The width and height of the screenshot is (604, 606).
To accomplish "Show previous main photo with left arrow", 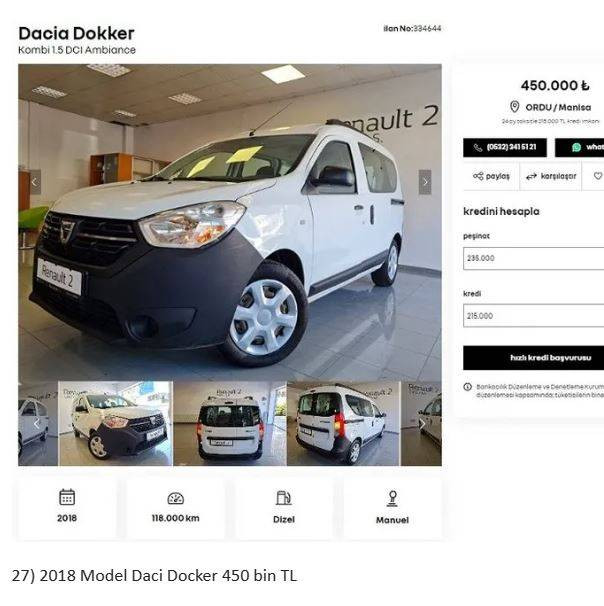I will (x=35, y=182).
